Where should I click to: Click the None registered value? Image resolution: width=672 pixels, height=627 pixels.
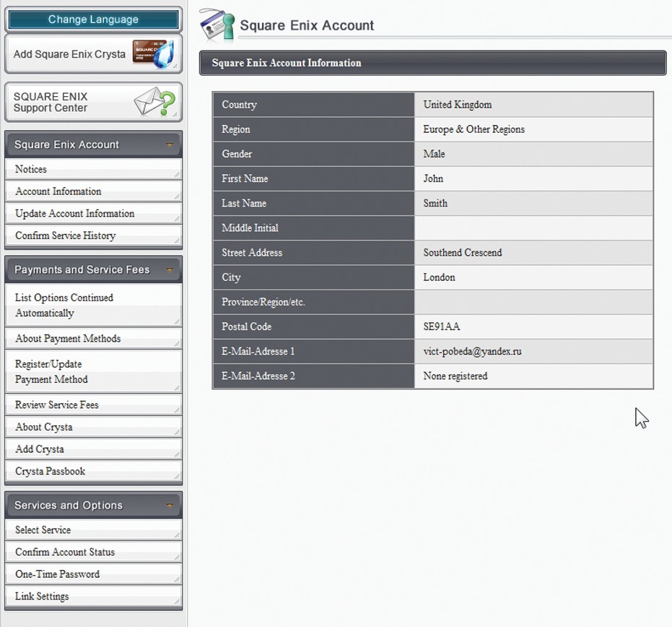tap(455, 376)
